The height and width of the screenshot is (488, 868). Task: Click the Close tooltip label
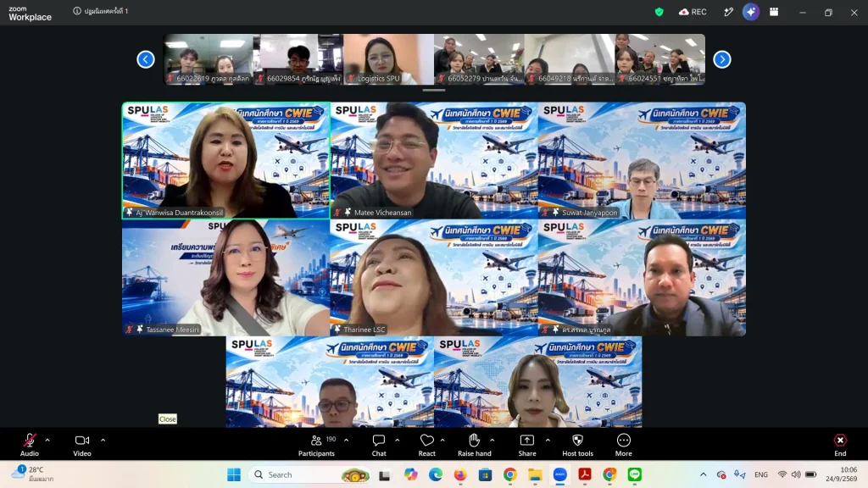pos(167,419)
